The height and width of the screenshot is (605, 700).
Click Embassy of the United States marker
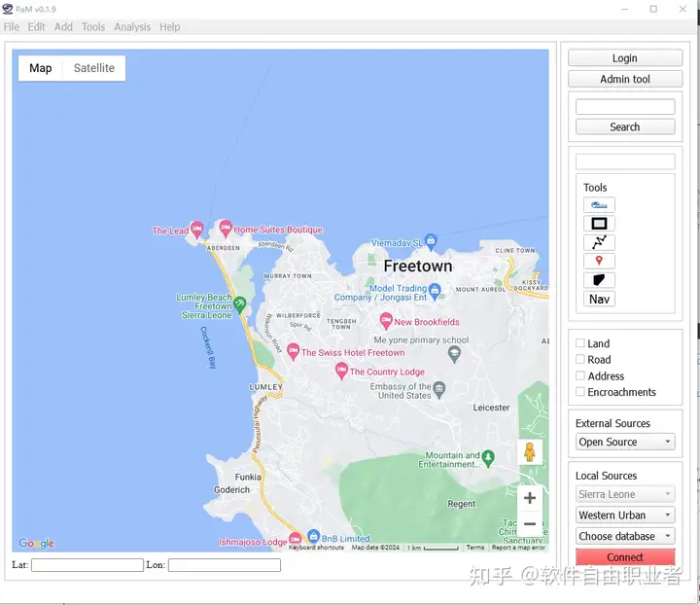(x=439, y=389)
